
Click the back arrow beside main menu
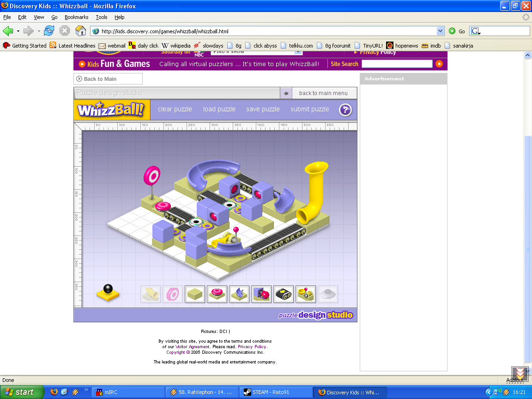pos(286,93)
